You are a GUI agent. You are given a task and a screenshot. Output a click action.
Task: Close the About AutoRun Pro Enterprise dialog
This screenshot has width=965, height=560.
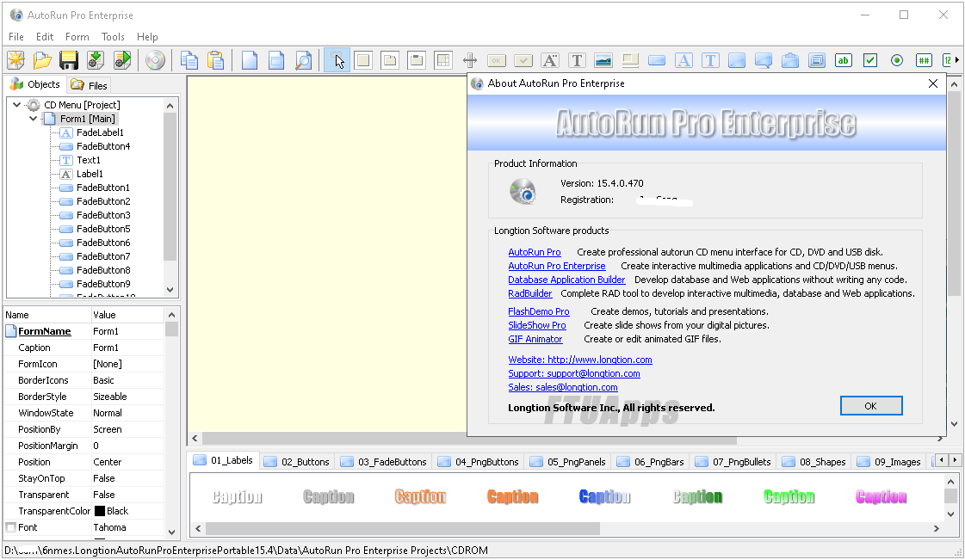[933, 83]
